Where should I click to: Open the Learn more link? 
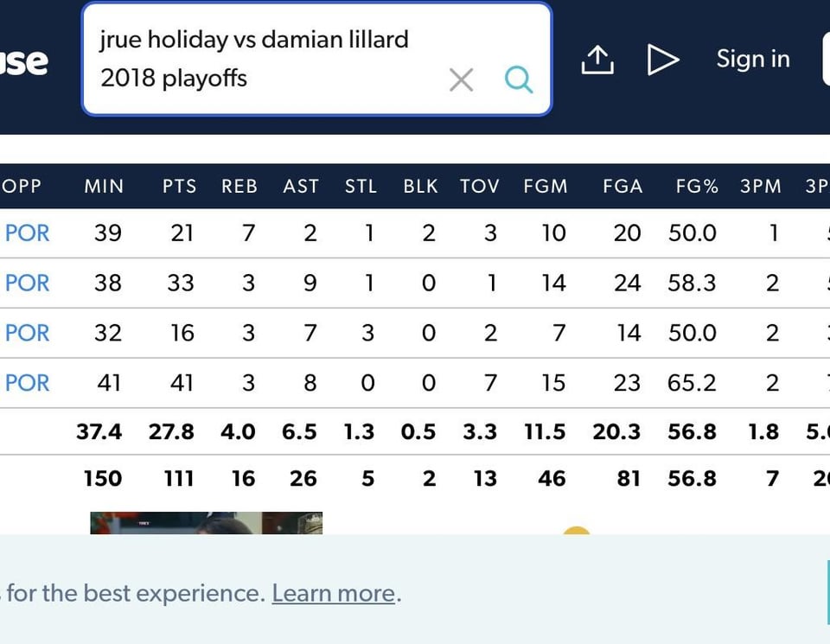tap(333, 593)
